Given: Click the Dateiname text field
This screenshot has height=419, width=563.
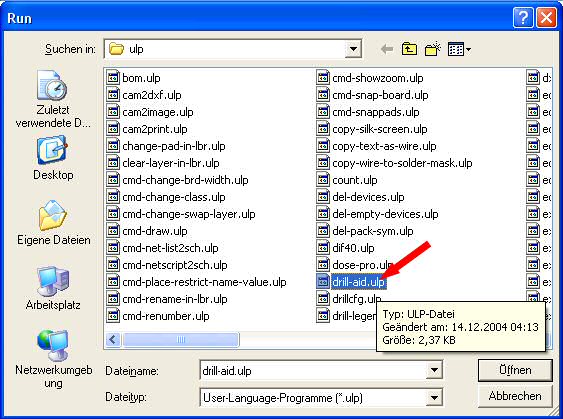Looking at the screenshot, I should [x=313, y=371].
